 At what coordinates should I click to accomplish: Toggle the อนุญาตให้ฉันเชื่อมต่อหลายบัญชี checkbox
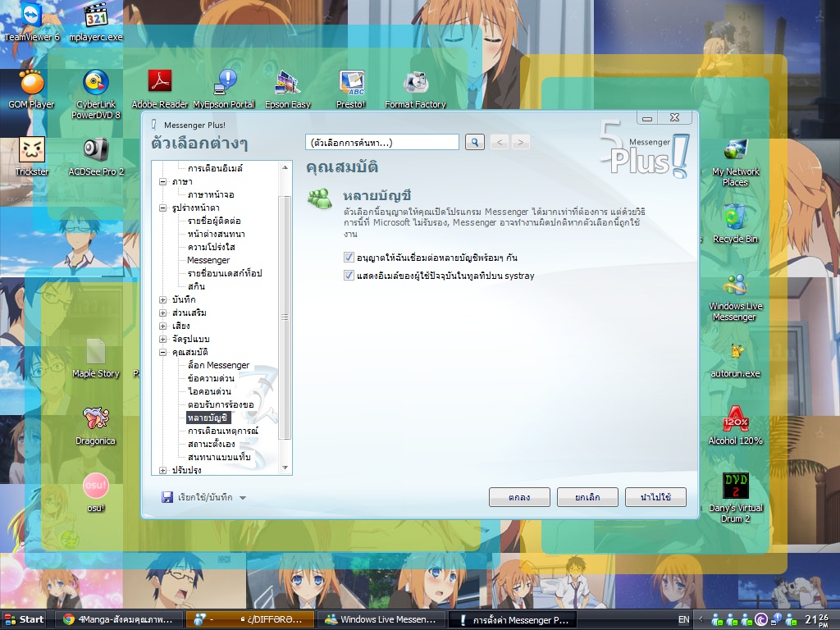coord(349,257)
